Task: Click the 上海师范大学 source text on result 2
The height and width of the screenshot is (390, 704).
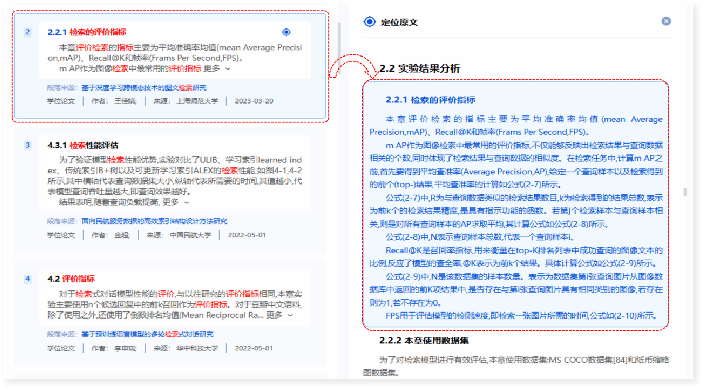Action: pos(197,101)
